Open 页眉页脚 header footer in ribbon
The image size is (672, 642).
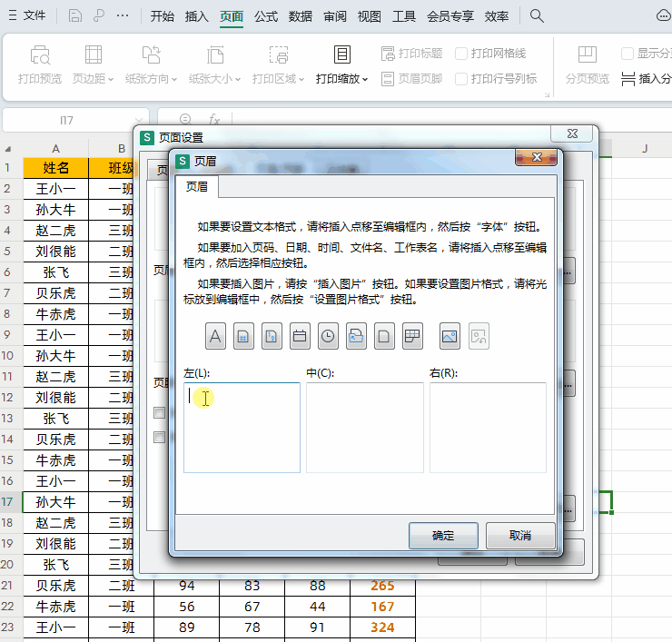(412, 79)
